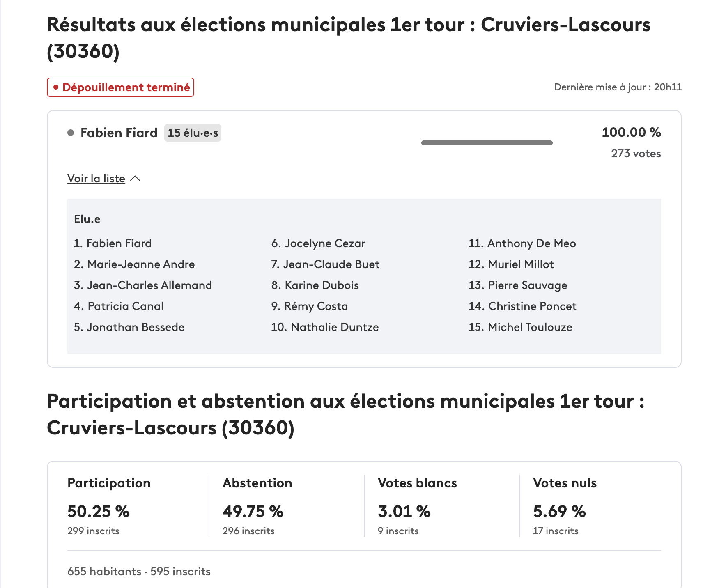Click the "100.00 %" result figure
This screenshot has width=726, height=588.
(631, 132)
